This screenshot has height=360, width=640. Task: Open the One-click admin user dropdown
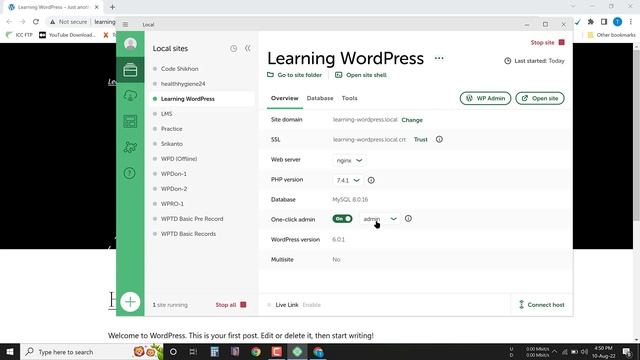[x=380, y=219]
